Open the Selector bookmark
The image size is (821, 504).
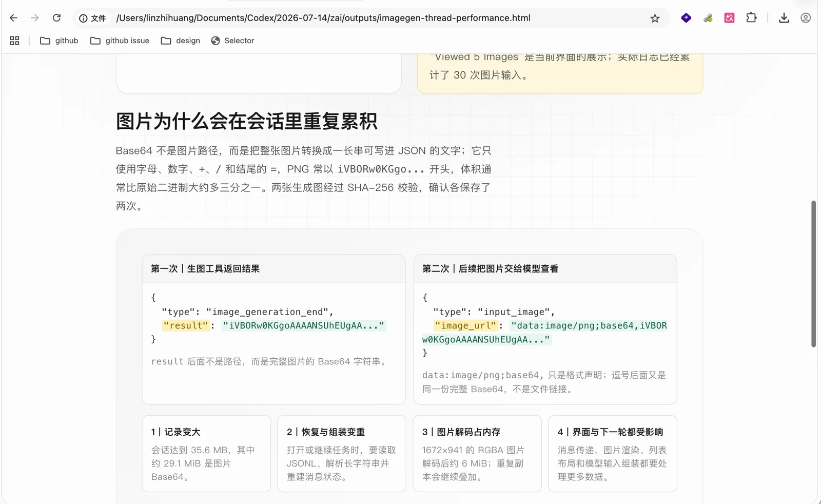pos(232,41)
